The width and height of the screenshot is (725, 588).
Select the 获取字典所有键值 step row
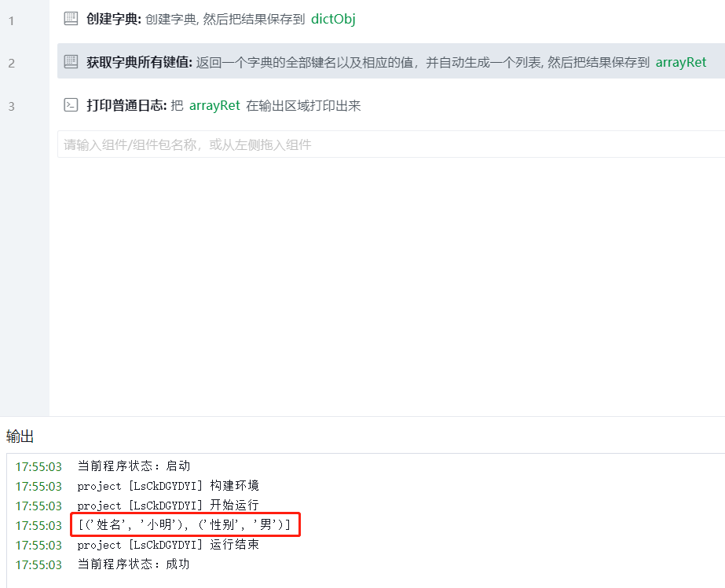[x=391, y=61]
